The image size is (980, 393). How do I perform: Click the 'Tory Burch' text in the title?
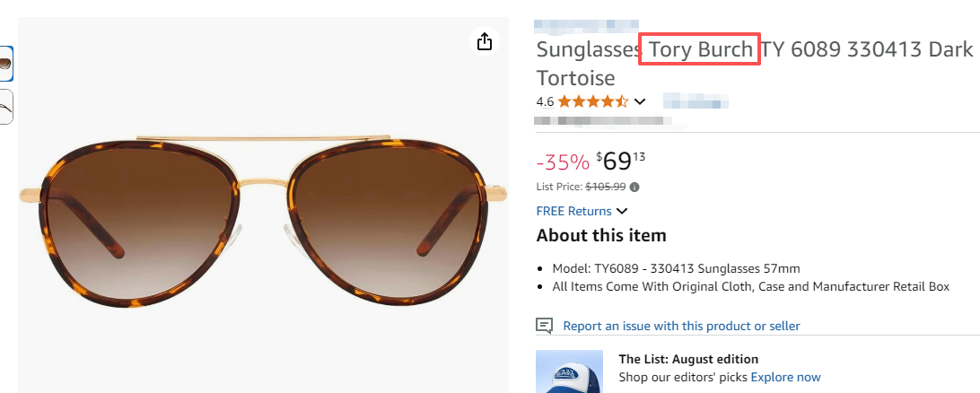[x=700, y=49]
